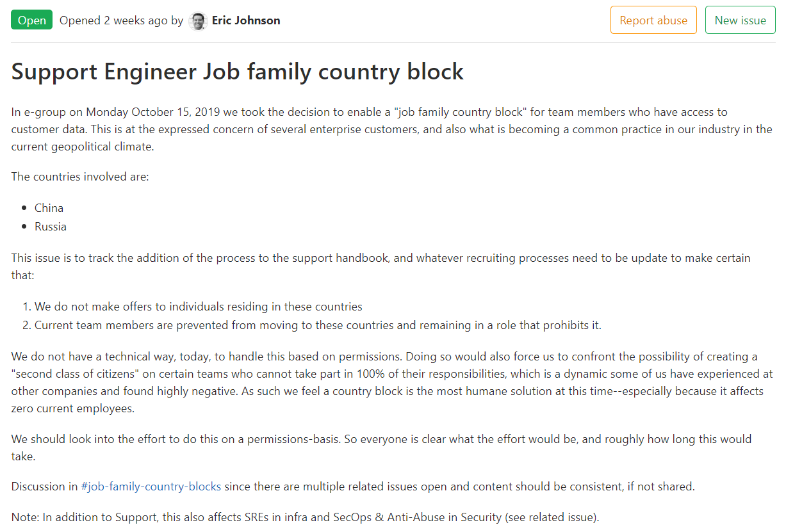
Task: Click the China bullet item
Action: (49, 208)
